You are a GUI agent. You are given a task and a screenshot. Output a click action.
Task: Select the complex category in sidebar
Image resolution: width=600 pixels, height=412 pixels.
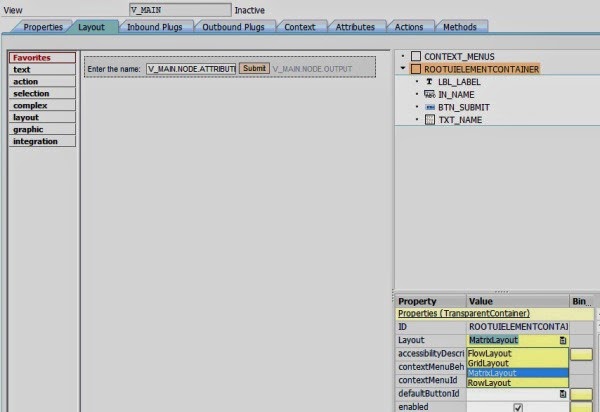(x=29, y=105)
